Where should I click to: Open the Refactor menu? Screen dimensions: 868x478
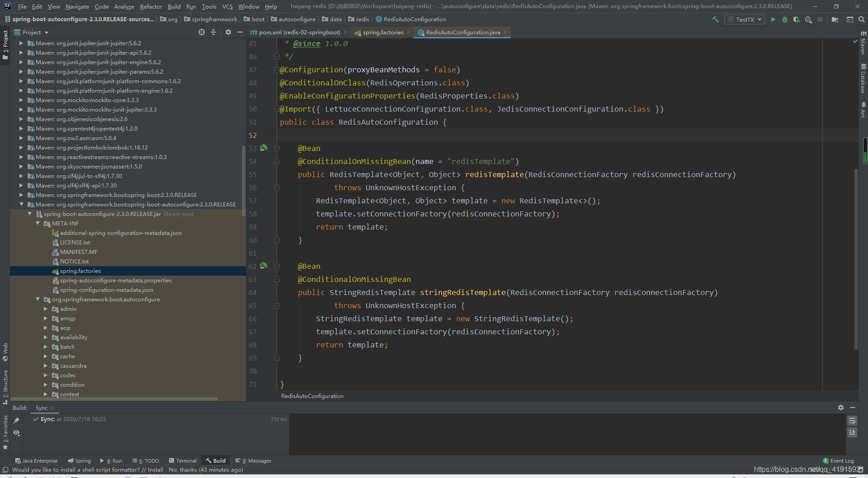pos(151,6)
